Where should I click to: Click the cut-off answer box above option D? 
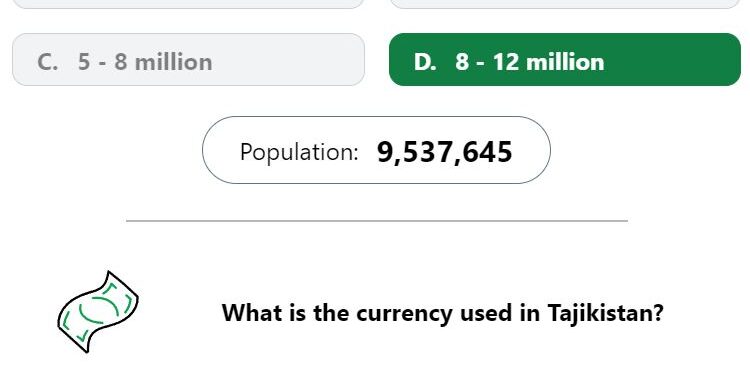tap(565, 4)
